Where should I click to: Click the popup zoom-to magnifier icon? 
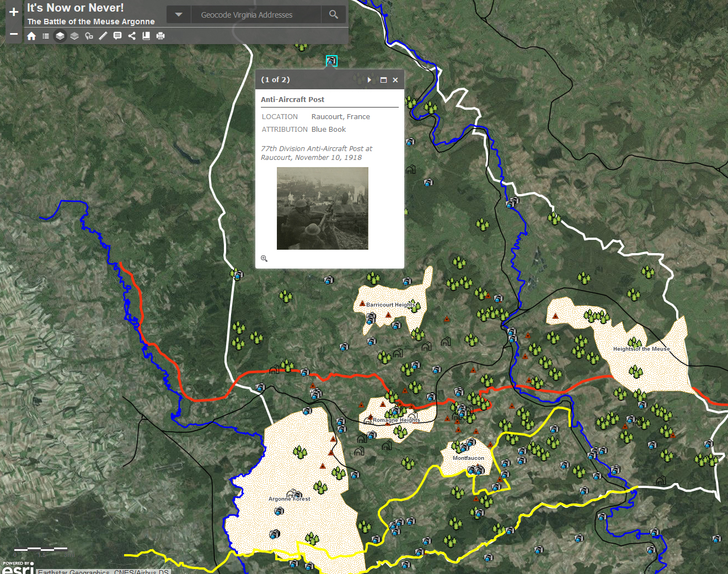pos(264,259)
